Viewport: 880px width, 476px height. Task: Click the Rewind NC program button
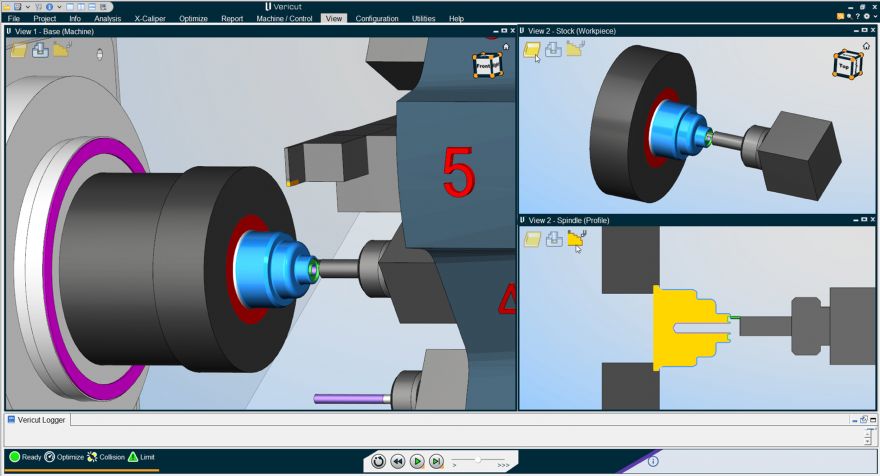click(x=397, y=461)
